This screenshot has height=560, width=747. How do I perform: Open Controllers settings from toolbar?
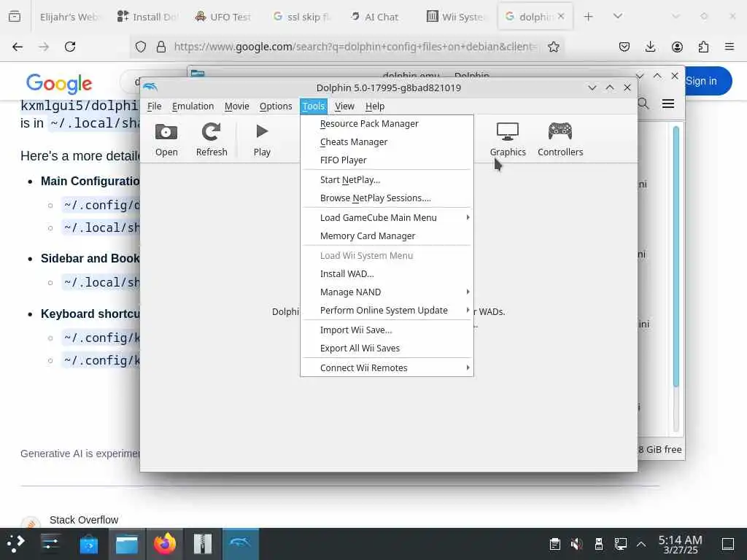(x=560, y=139)
